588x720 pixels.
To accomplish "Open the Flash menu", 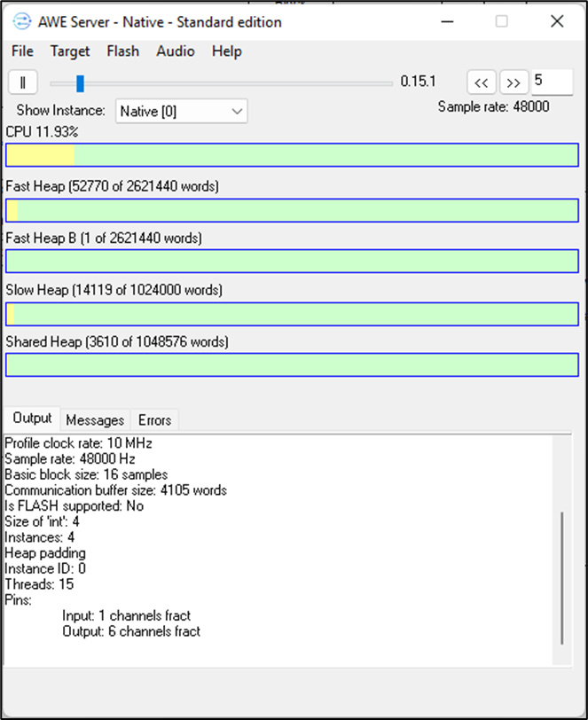I will click(122, 51).
